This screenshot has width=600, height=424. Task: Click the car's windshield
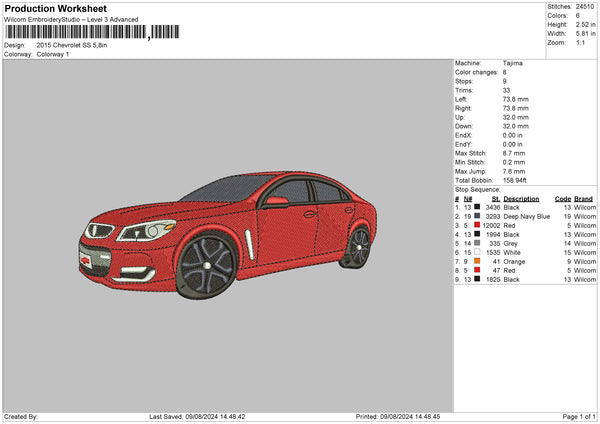click(x=223, y=187)
